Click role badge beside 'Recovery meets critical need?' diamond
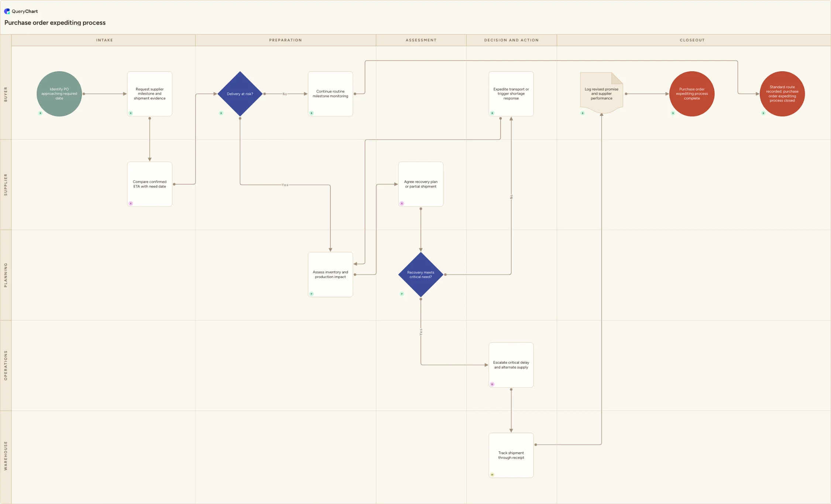This screenshot has height=504, width=831. pyautogui.click(x=402, y=294)
